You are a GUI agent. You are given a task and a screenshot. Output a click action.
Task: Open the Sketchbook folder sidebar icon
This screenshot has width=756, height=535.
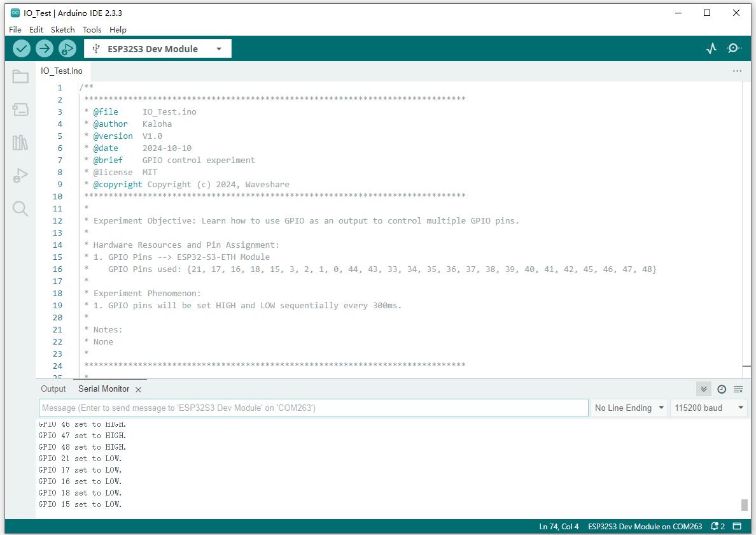[20, 77]
